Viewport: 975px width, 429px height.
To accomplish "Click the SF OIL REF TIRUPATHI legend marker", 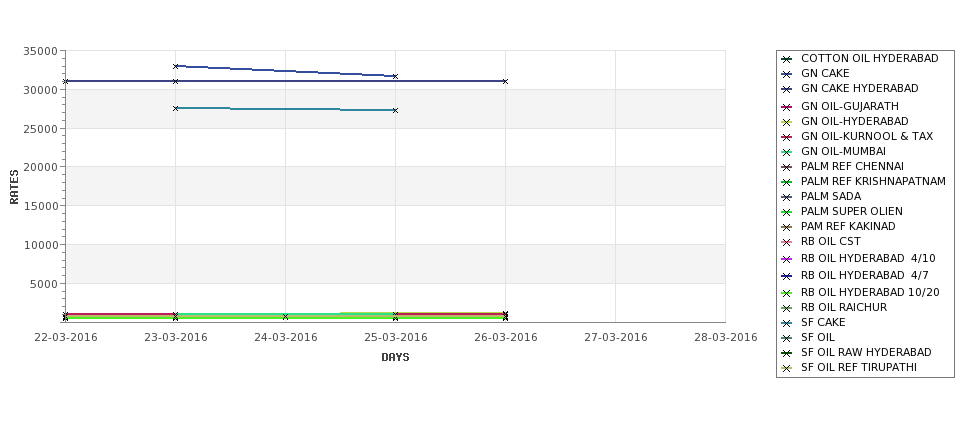I will tap(787, 368).
